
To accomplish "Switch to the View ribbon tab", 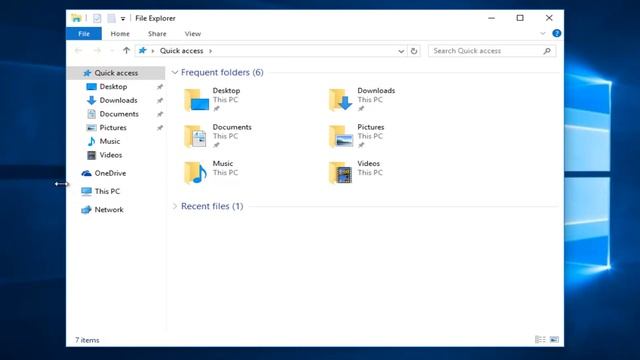I will point(193,34).
